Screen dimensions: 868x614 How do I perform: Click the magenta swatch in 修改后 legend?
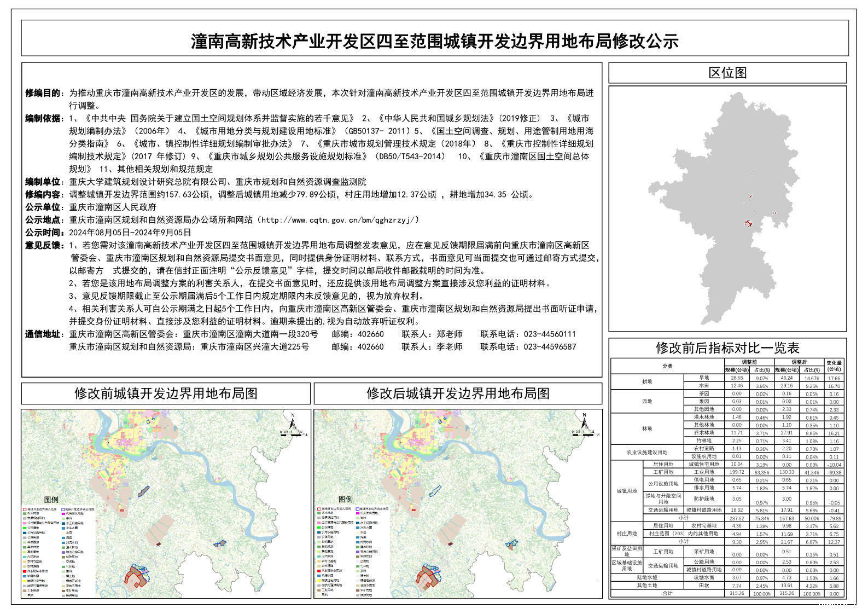[x=358, y=513]
